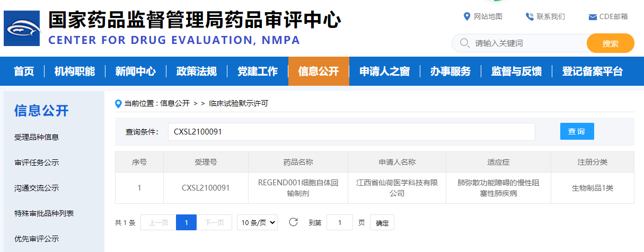
Task: Click the CDE mailbox envelope icon
Action: click(x=593, y=17)
